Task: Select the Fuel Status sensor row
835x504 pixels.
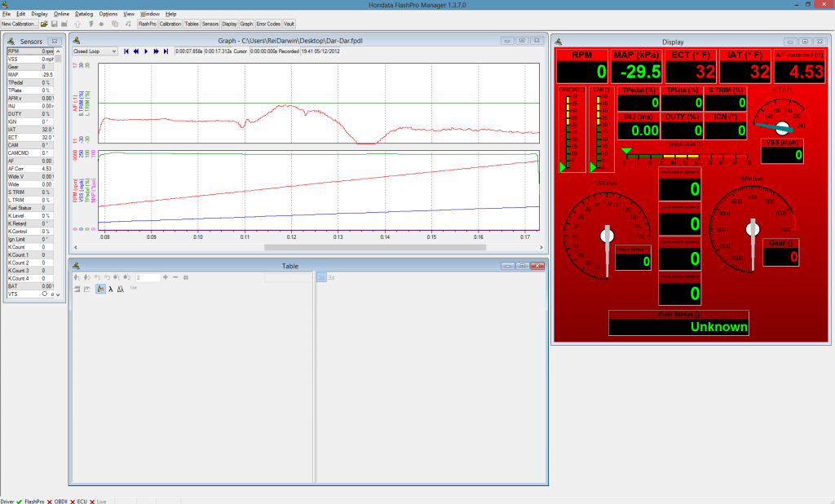Action: pyautogui.click(x=31, y=208)
